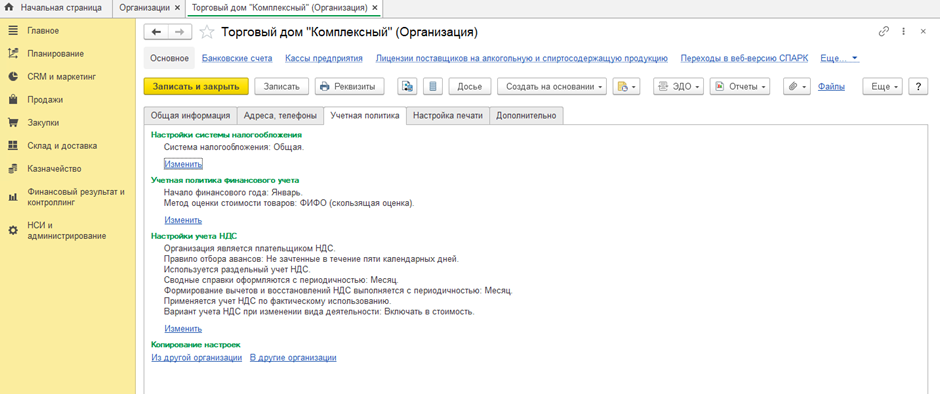Navigate back with the left arrow
The image size is (940, 394).
coord(157,32)
